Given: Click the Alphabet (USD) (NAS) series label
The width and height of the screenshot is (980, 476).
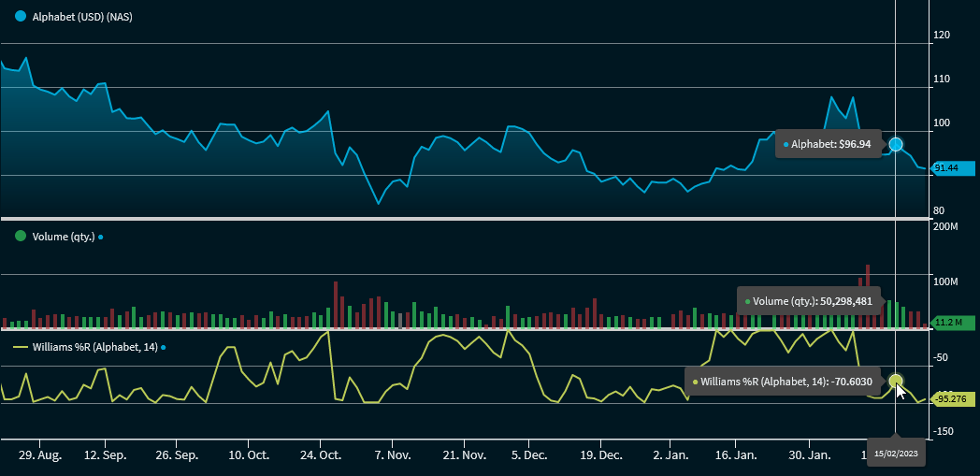Looking at the screenshot, I should tap(82, 17).
